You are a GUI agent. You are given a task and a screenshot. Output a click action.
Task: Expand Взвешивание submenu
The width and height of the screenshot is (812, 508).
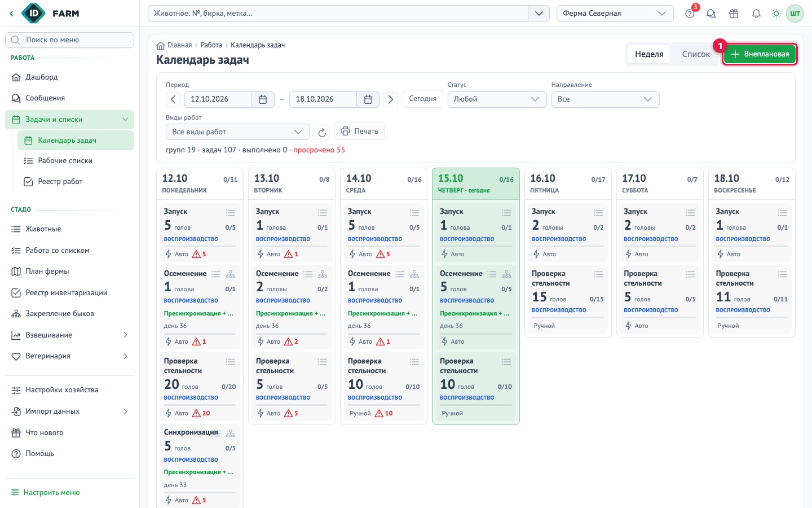125,335
